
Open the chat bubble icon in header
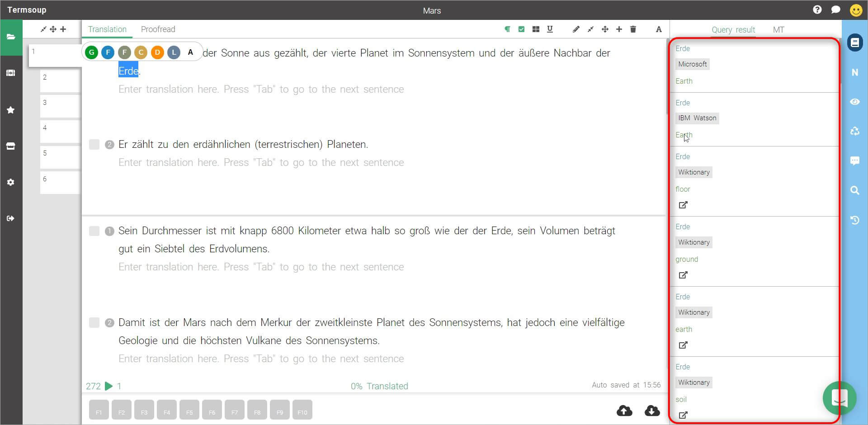click(x=835, y=9)
